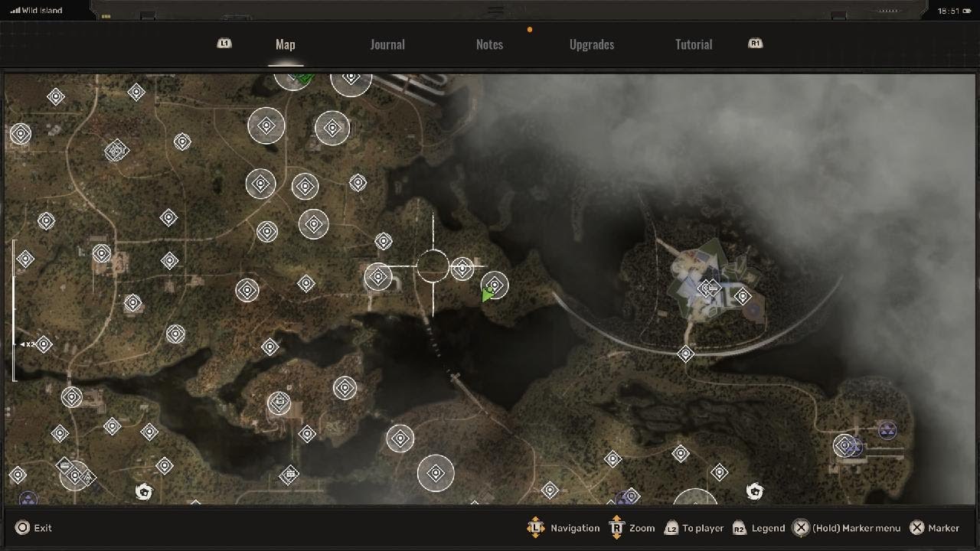Image resolution: width=980 pixels, height=551 pixels.
Task: Select the circled marker on the southeast island
Action: [x=844, y=445]
